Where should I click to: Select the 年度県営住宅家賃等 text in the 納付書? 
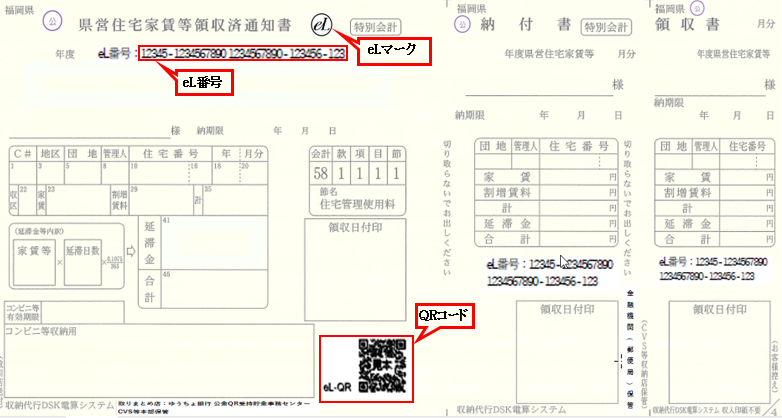[549, 54]
